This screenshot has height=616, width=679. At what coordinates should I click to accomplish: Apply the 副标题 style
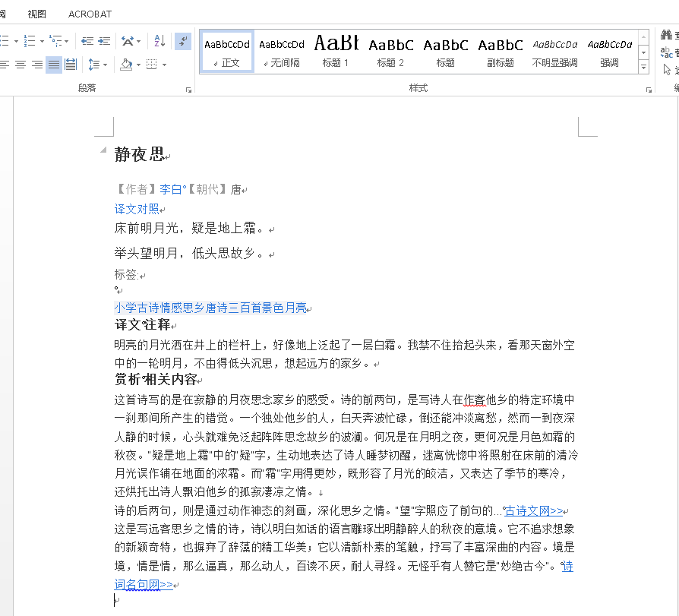501,52
